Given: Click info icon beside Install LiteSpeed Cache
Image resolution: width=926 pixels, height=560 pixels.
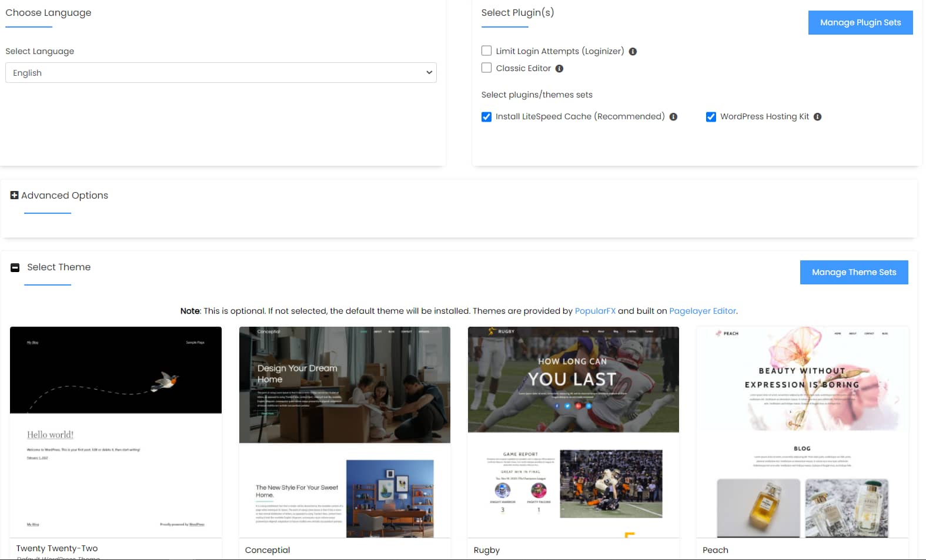Looking at the screenshot, I should point(673,117).
